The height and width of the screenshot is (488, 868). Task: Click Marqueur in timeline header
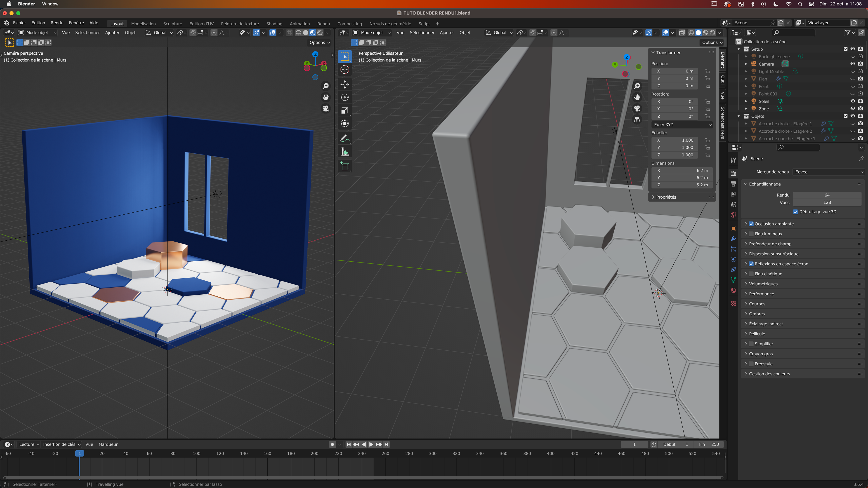pyautogui.click(x=108, y=445)
